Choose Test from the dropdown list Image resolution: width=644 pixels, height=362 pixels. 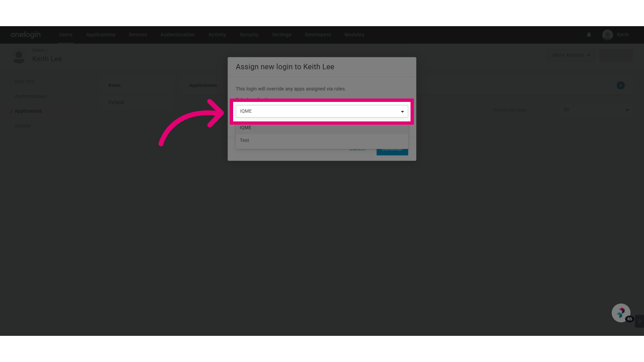pyautogui.click(x=322, y=140)
